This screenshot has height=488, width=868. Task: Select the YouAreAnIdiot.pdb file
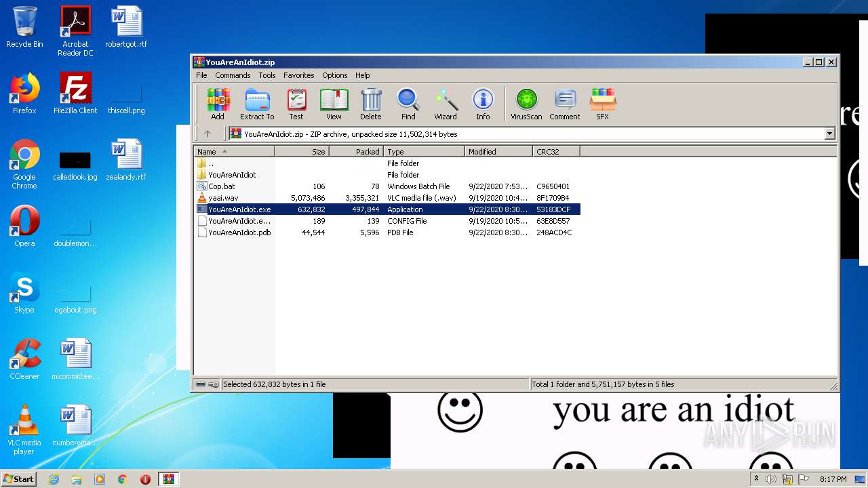(x=387, y=232)
